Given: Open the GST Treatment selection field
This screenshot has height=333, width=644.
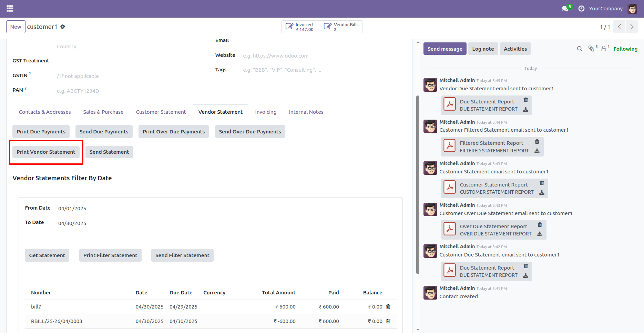Looking at the screenshot, I should pyautogui.click(x=86, y=60).
